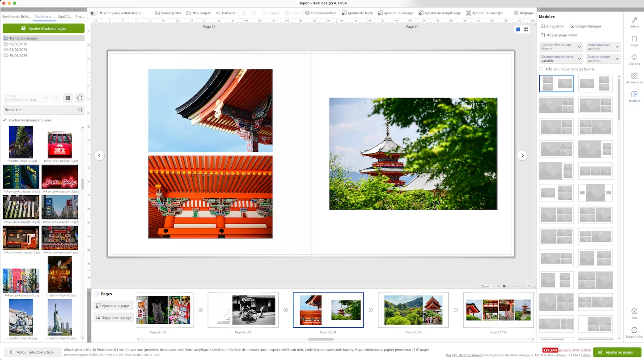Click the zoom-out magnifier icon
644x360 pixels.
pos(499,286)
